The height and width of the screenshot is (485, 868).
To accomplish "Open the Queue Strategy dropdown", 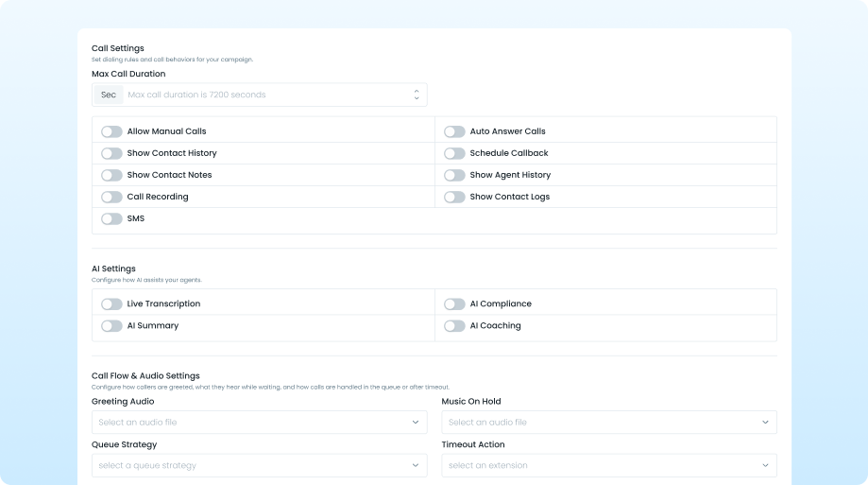I will click(259, 465).
